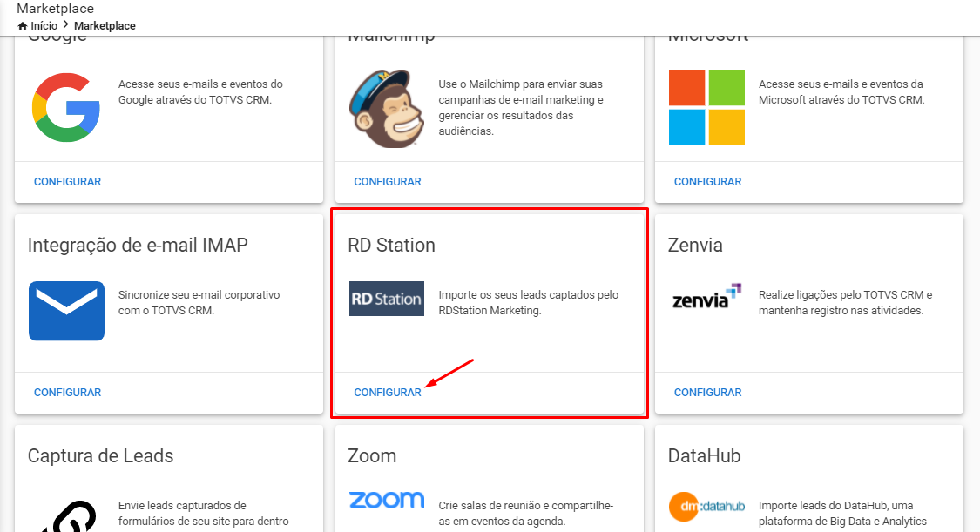This screenshot has height=532, width=980.
Task: Open CONFIGURAR for Google integration
Action: [67, 181]
